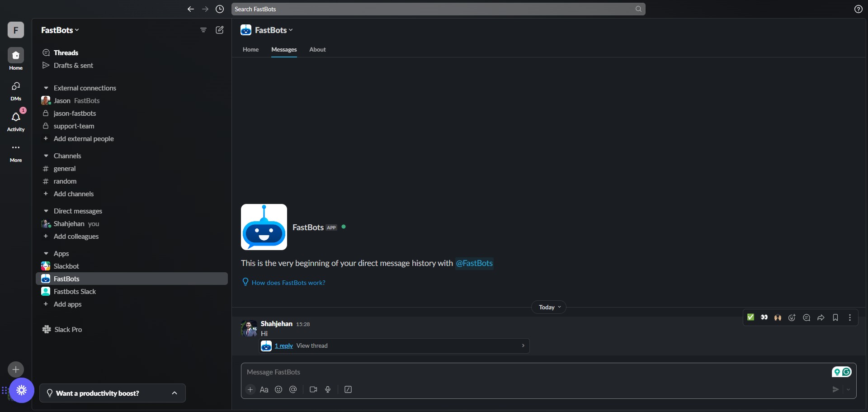Viewport: 868px width, 412px height.
Task: Switch to the About tab
Action: (317, 49)
